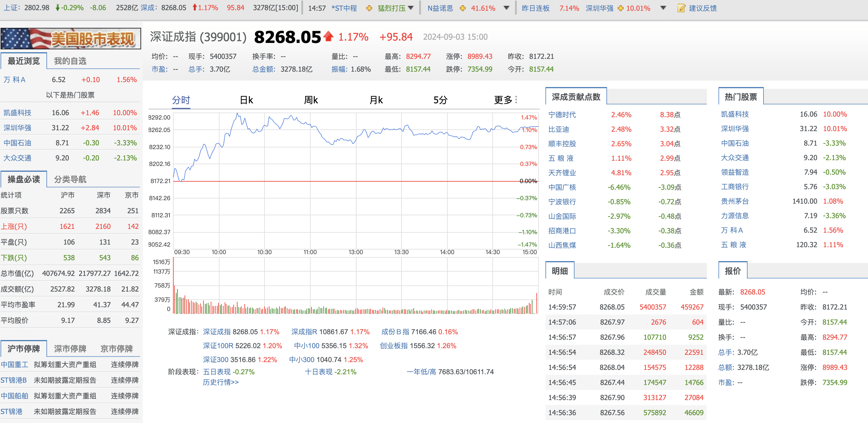Open 大众交通 in left hot stocks list
Image resolution: width=868 pixels, height=423 pixels.
point(17,158)
